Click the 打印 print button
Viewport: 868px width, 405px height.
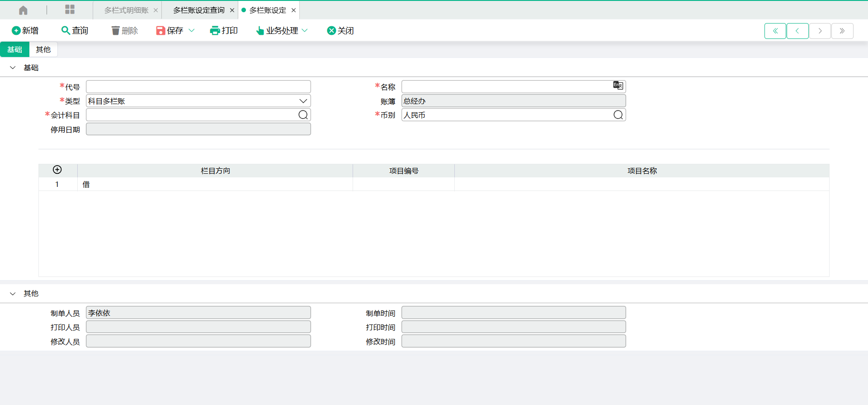pyautogui.click(x=224, y=30)
